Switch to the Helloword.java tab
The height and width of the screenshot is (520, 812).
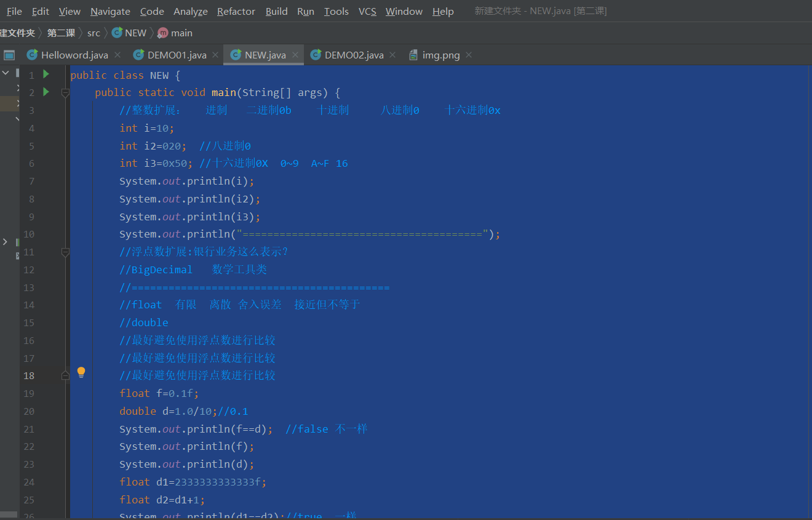coord(74,55)
